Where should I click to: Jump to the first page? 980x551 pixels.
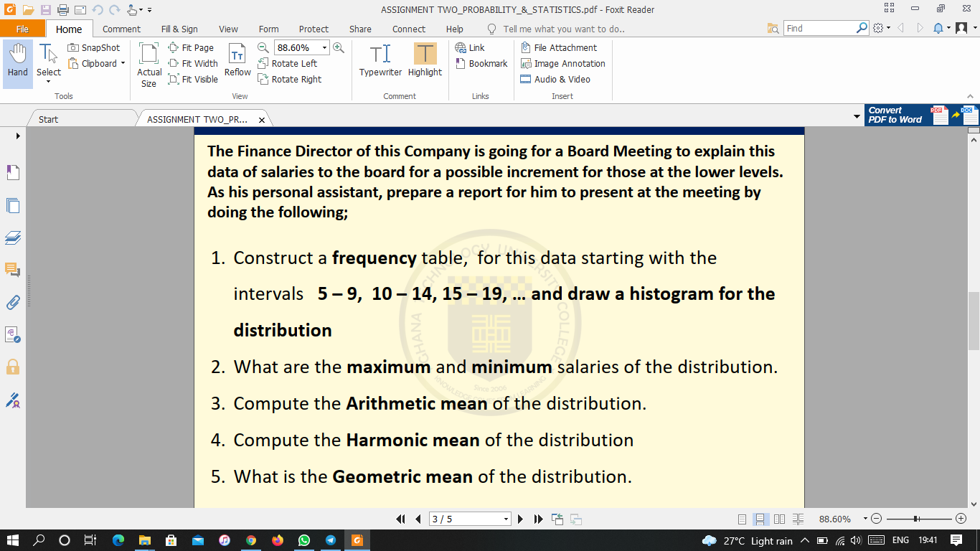click(x=401, y=519)
